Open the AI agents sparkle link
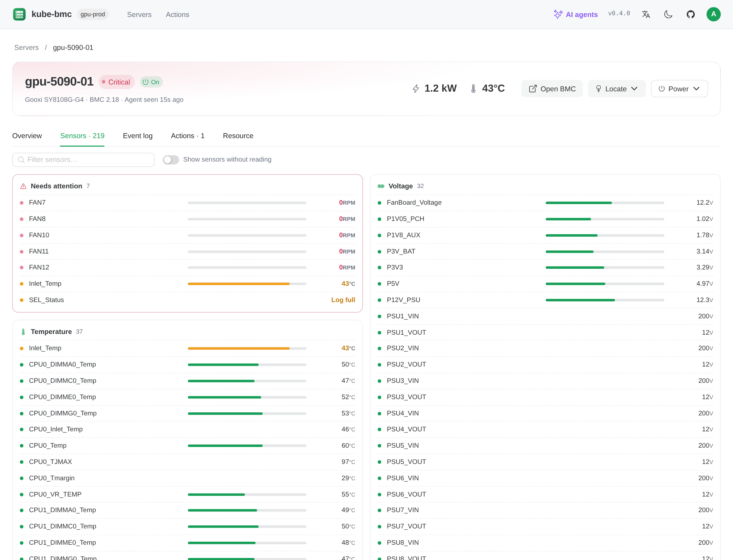The width and height of the screenshot is (733, 560). pos(576,14)
